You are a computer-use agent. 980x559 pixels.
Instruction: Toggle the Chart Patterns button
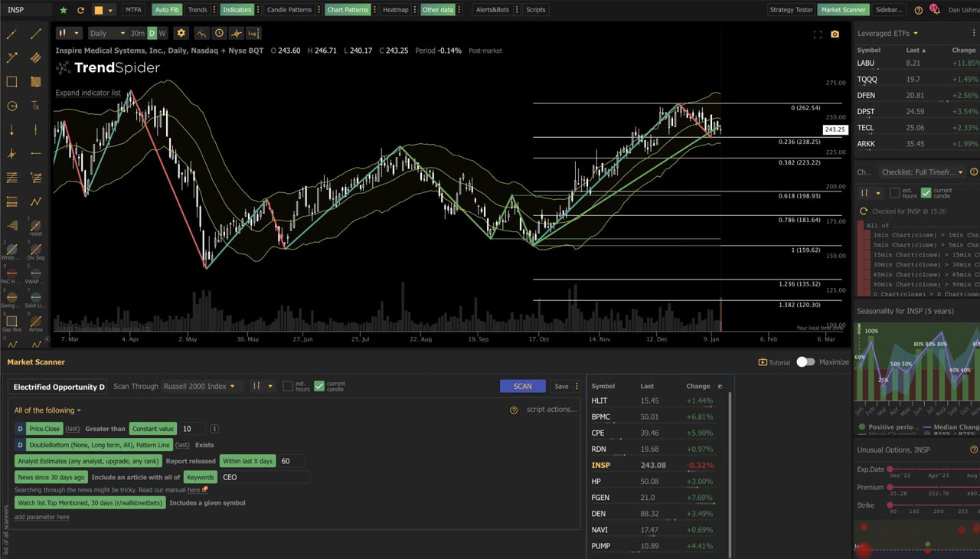(x=348, y=10)
